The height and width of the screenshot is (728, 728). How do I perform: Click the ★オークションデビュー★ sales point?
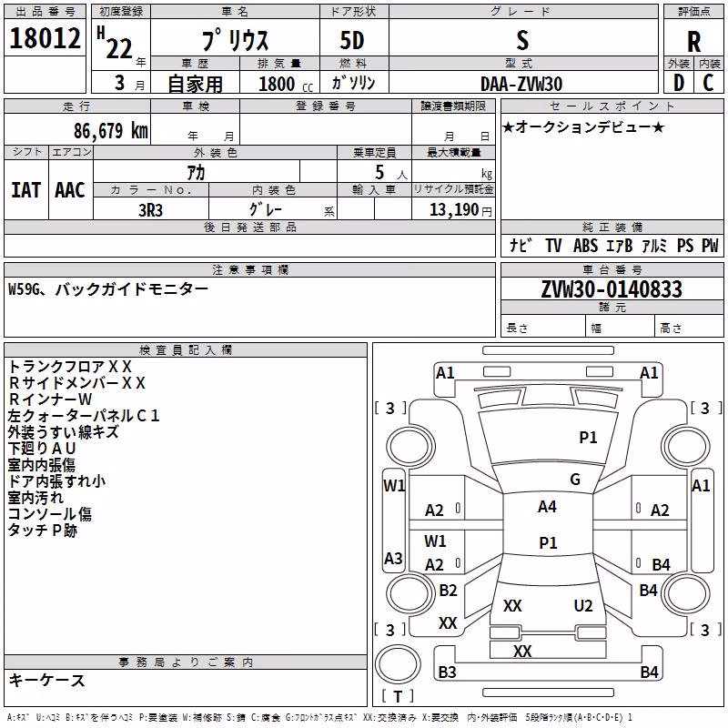pyautogui.click(x=583, y=126)
